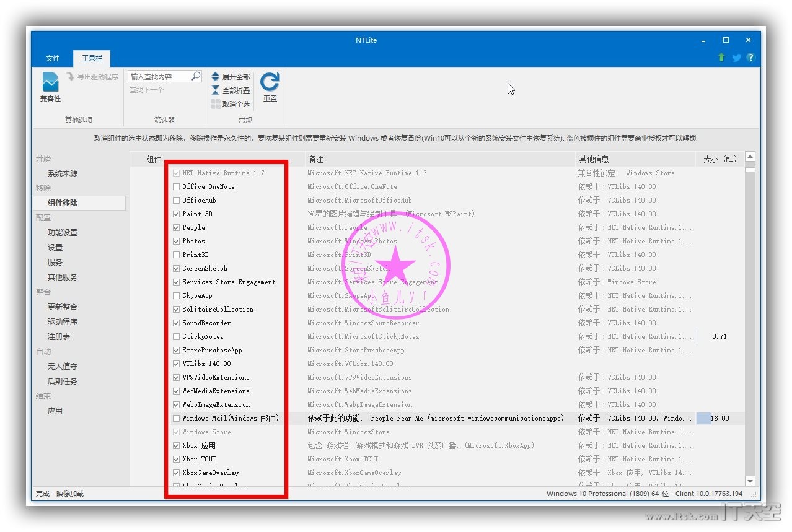792x532 pixels.
Task: Uncheck the Xbox 应用 checkbox
Action: 177,445
